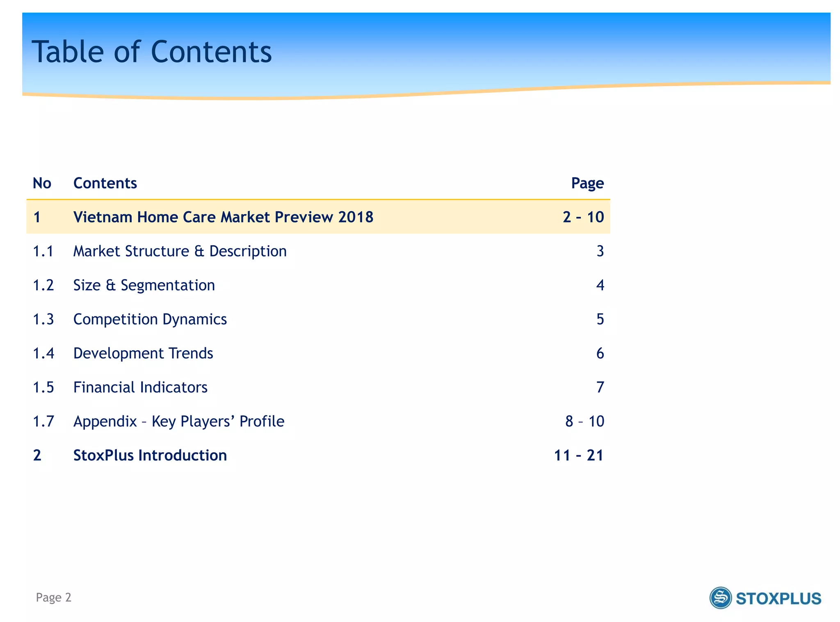Click the 'No' column header

42,183
